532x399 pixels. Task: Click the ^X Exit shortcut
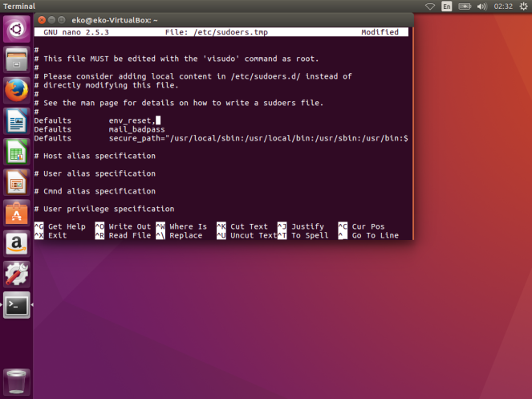(51, 235)
